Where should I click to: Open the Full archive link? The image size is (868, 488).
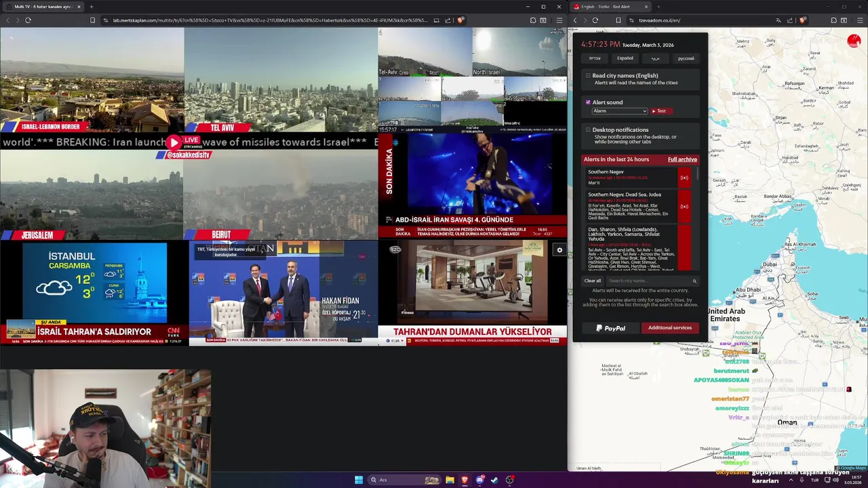(682, 159)
